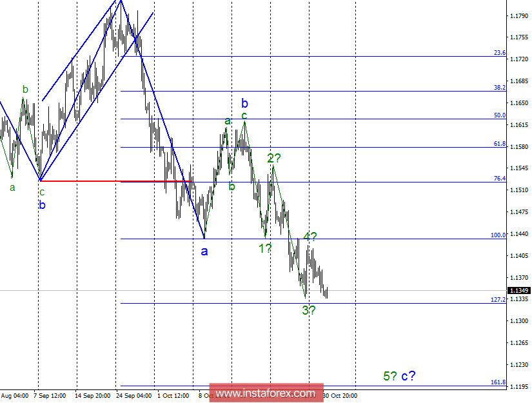Select the large blue wave label a

tap(204, 251)
